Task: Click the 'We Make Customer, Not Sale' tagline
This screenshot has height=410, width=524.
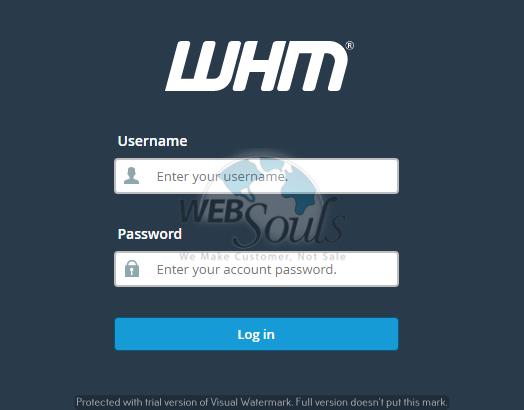Action: tap(263, 257)
